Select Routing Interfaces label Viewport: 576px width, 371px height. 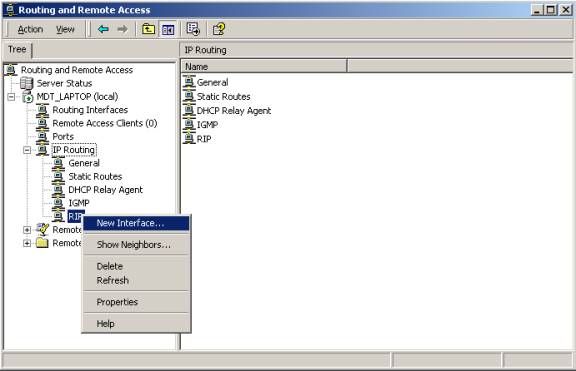tap(90, 110)
